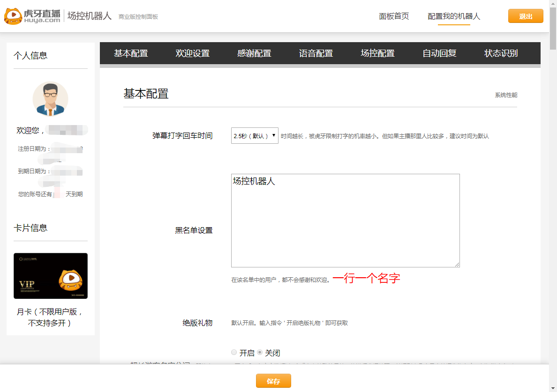
Task: Click the VIP card image
Action: (x=51, y=276)
